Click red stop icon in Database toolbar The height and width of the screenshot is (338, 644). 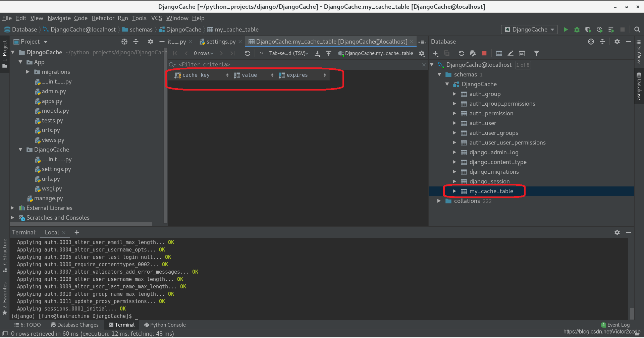click(484, 53)
